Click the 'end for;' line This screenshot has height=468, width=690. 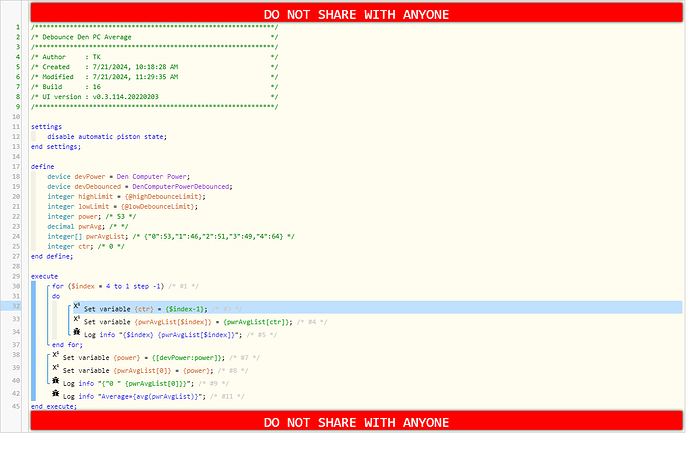tap(67, 345)
